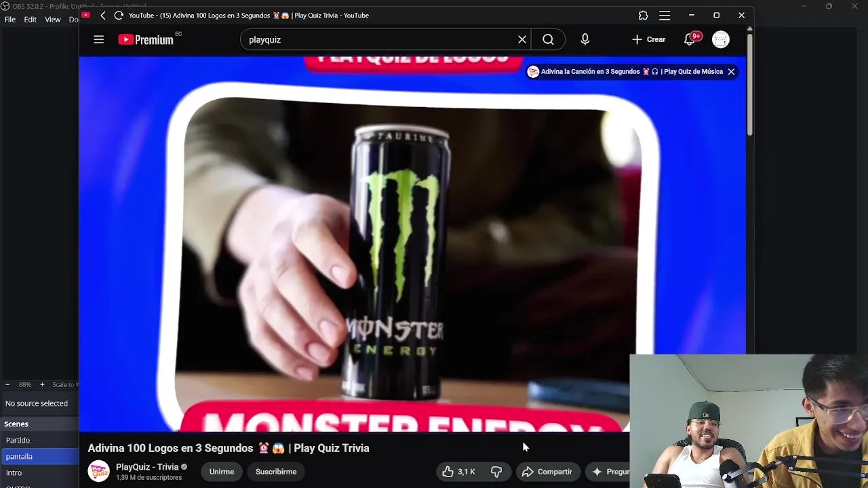This screenshot has height=488, width=868.
Task: Open the browser window's three-line menu
Action: click(665, 15)
